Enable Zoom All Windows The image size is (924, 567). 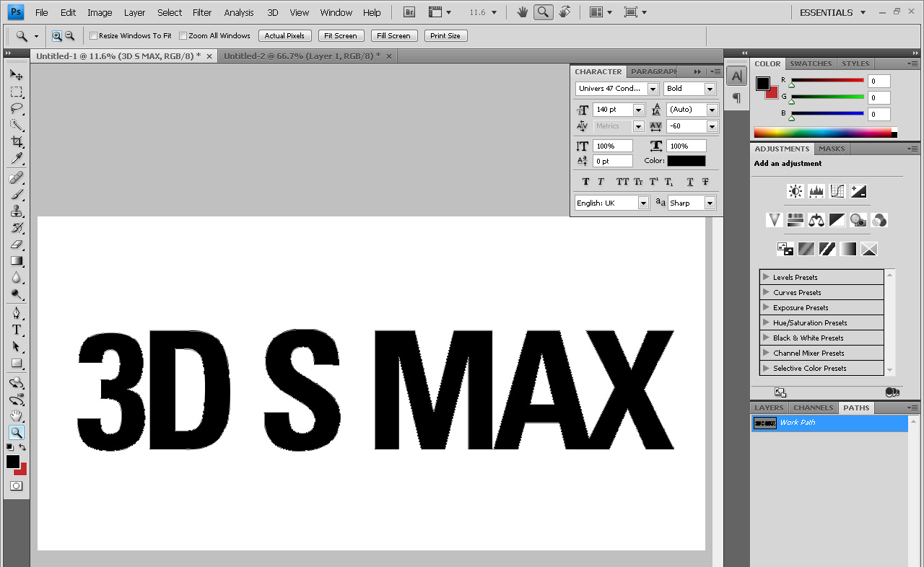click(x=183, y=35)
